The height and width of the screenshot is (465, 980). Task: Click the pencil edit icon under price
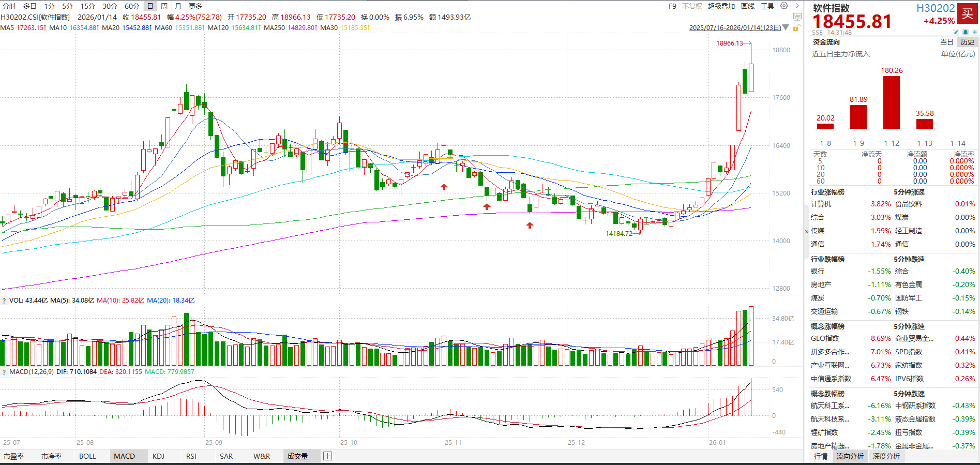(956, 32)
